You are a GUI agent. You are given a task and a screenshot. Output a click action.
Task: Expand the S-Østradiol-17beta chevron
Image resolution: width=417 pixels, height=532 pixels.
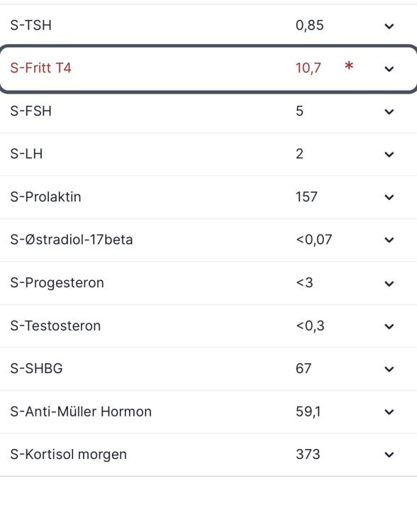pyautogui.click(x=389, y=240)
